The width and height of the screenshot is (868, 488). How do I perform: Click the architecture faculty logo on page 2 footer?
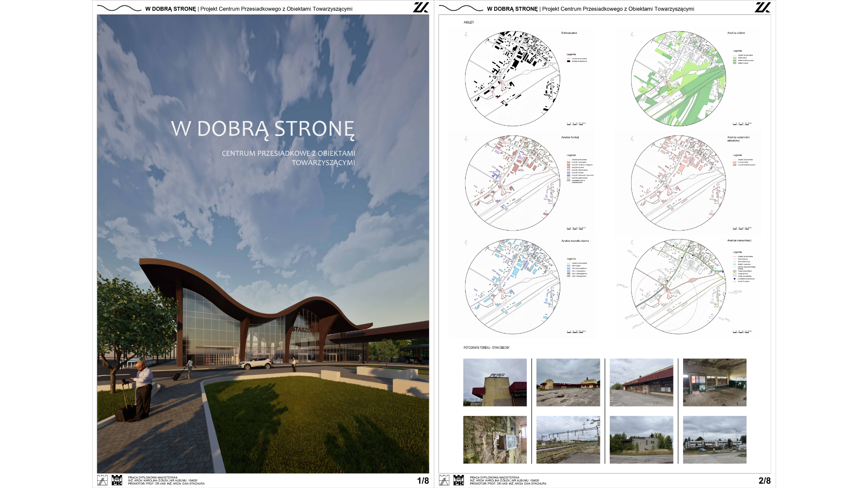click(x=444, y=480)
